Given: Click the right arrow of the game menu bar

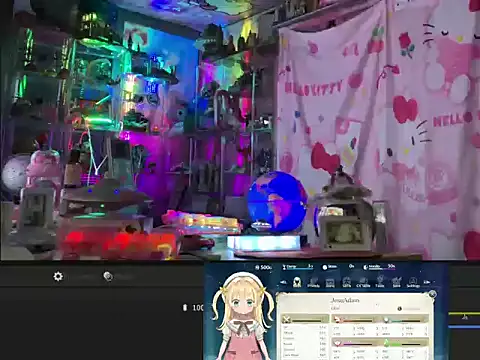Looking at the screenshot, I should 427,282.
